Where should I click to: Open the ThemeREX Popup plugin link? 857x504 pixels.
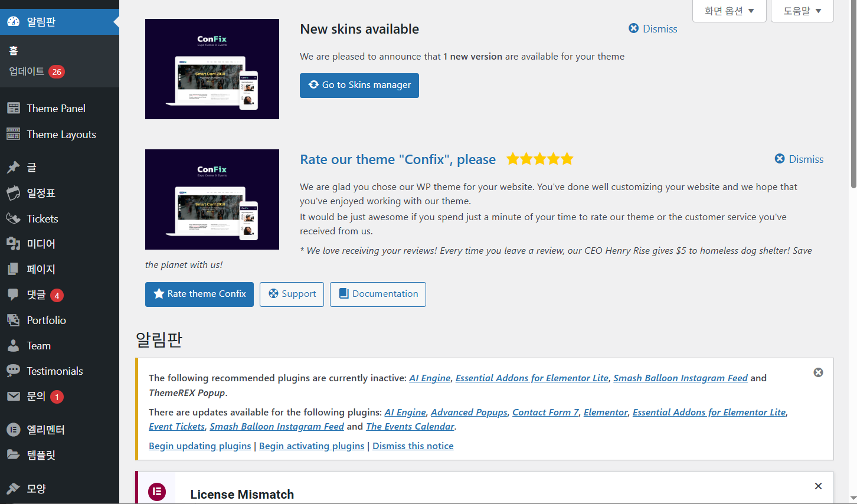coord(187,393)
